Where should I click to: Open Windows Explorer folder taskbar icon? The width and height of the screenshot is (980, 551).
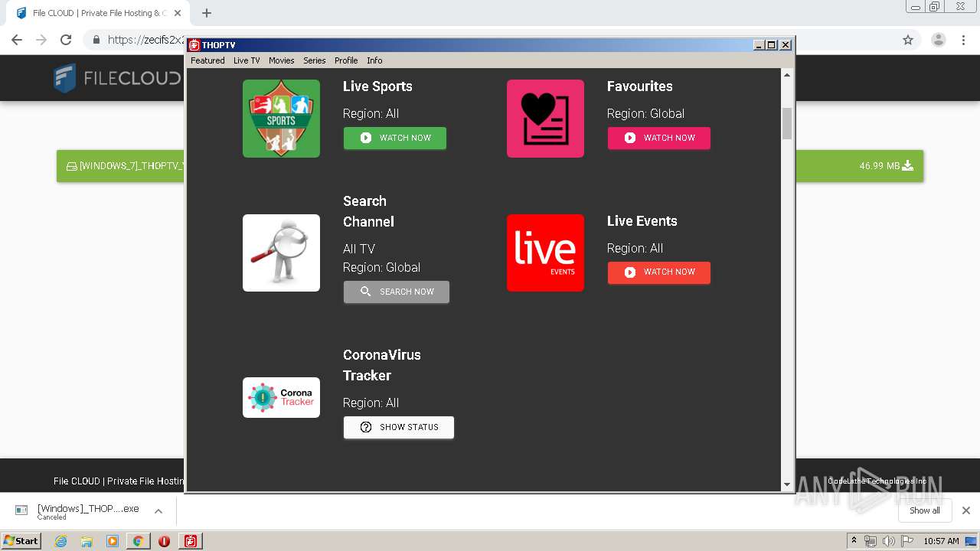coord(87,541)
